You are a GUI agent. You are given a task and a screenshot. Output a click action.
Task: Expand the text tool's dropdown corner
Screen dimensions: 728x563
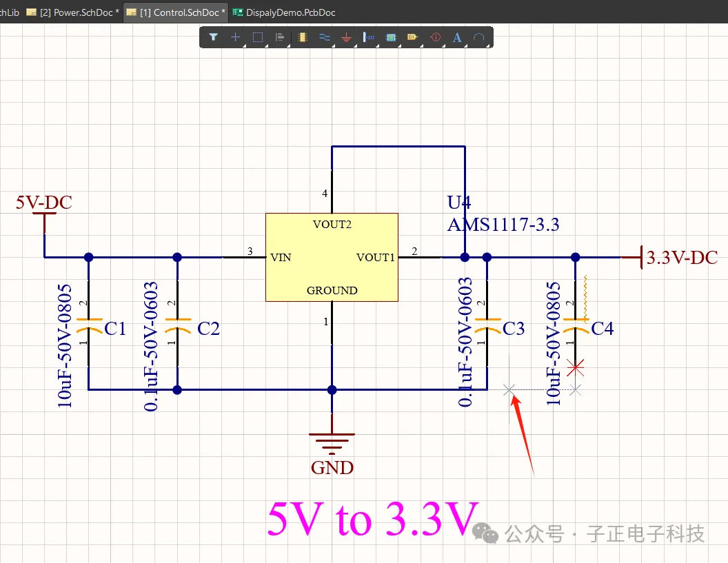[x=465, y=45]
